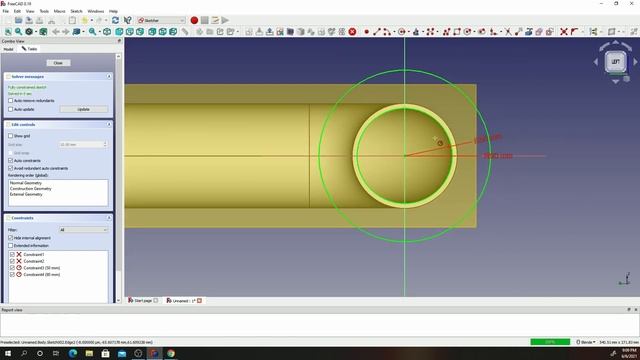Collapse the Constraints section
Viewport: 640px width, 360px height.
pos(109,218)
